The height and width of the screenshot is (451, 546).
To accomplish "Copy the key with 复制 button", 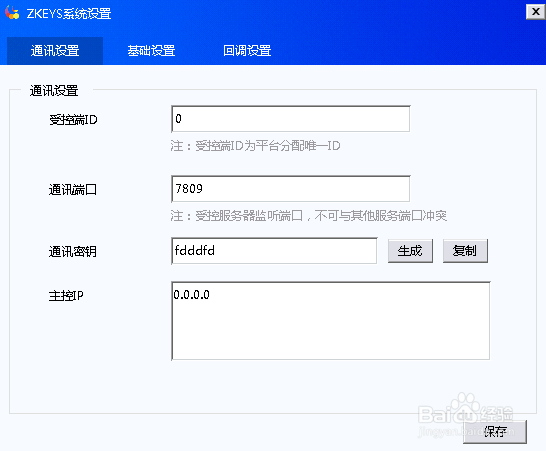I will [x=465, y=251].
